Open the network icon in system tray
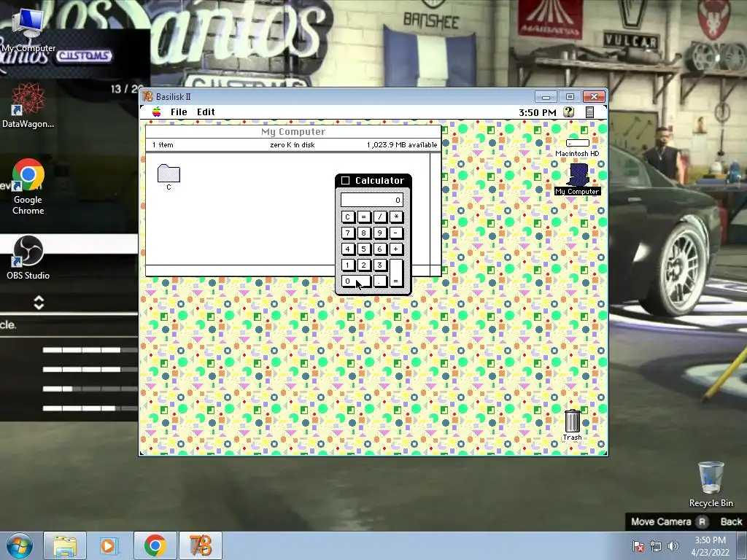This screenshot has height=560, width=747. [x=656, y=546]
